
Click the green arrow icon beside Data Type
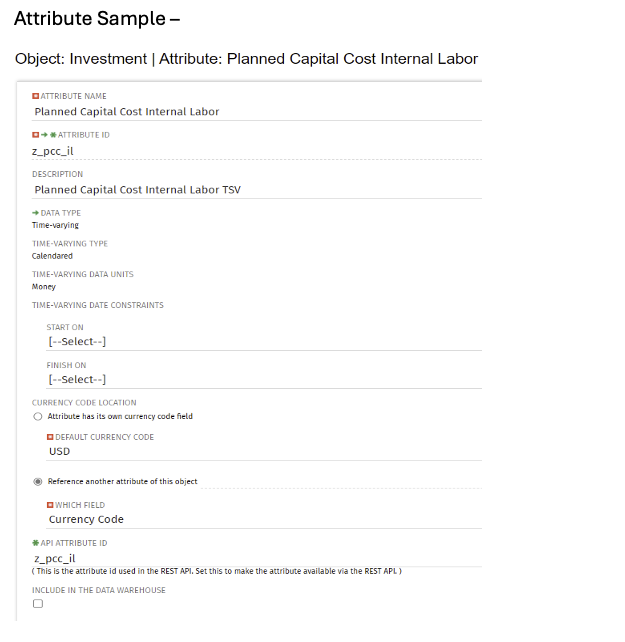coord(35,213)
